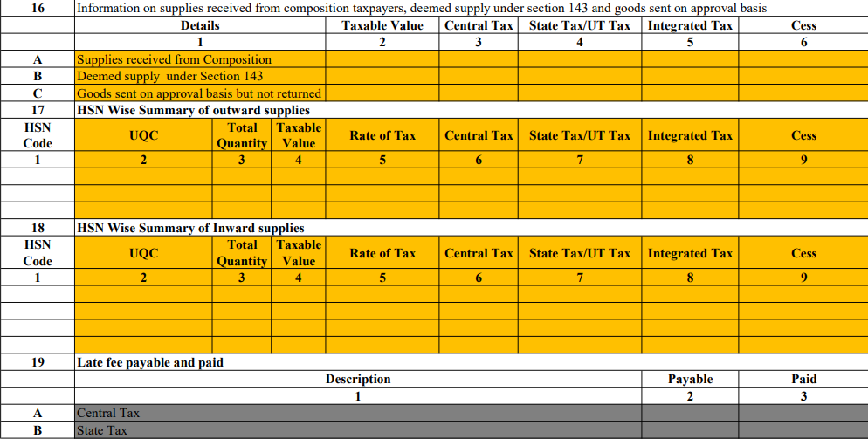Click Taxable Value cell for row A
The image size is (868, 439).
pyautogui.click(x=382, y=60)
